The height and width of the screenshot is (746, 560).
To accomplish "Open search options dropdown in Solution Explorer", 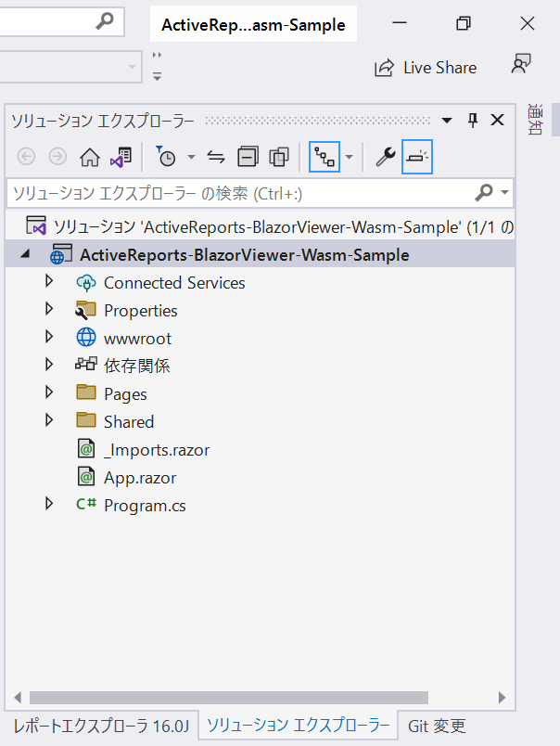I will pyautogui.click(x=505, y=193).
